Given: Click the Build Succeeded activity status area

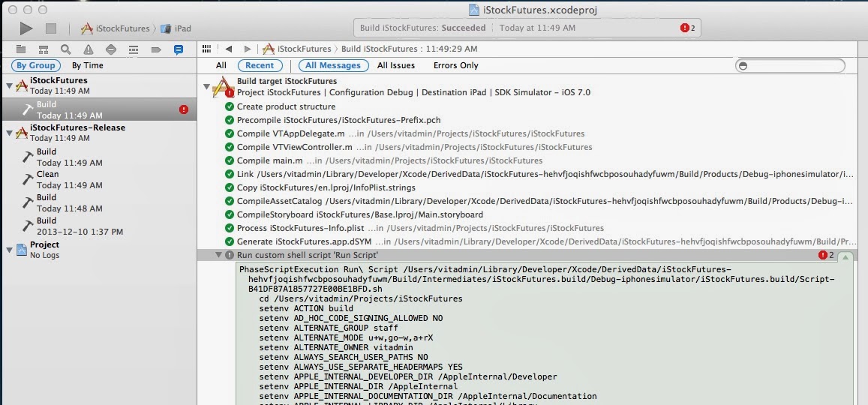Looking at the screenshot, I should coord(527,28).
